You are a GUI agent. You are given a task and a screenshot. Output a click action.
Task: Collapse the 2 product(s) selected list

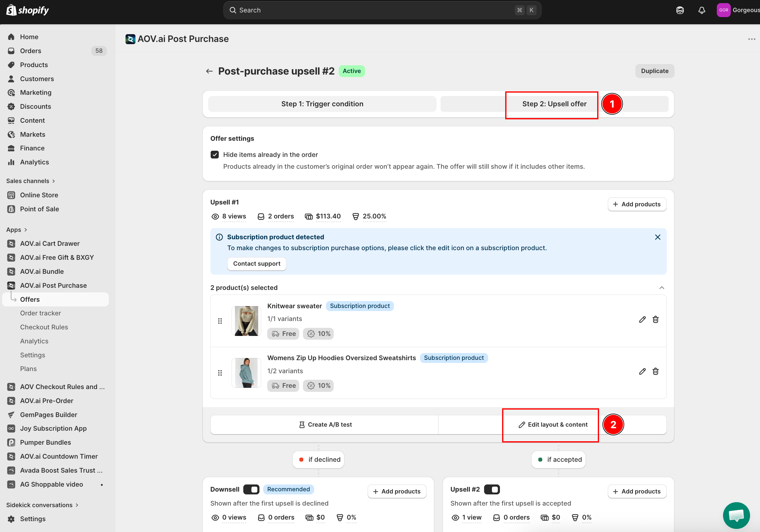662,288
